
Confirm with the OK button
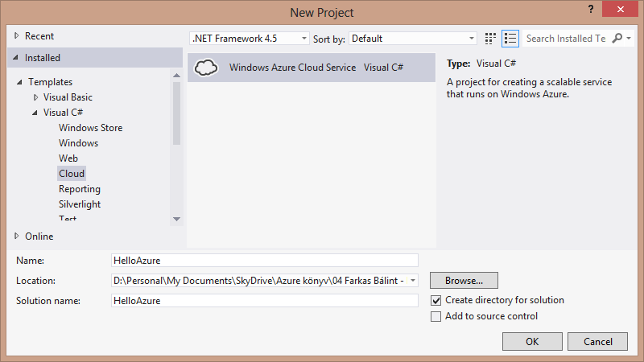click(x=532, y=341)
